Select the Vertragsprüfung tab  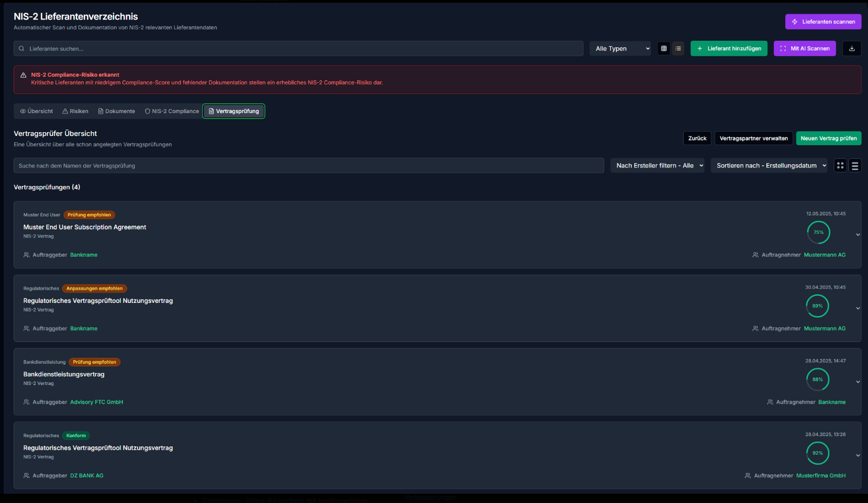234,111
